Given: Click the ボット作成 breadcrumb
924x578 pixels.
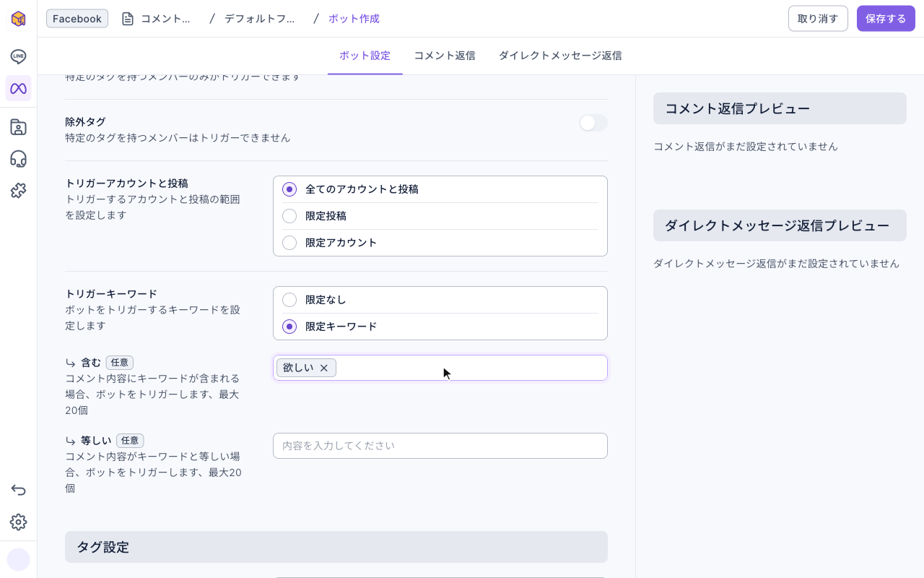Looking at the screenshot, I should 354,19.
